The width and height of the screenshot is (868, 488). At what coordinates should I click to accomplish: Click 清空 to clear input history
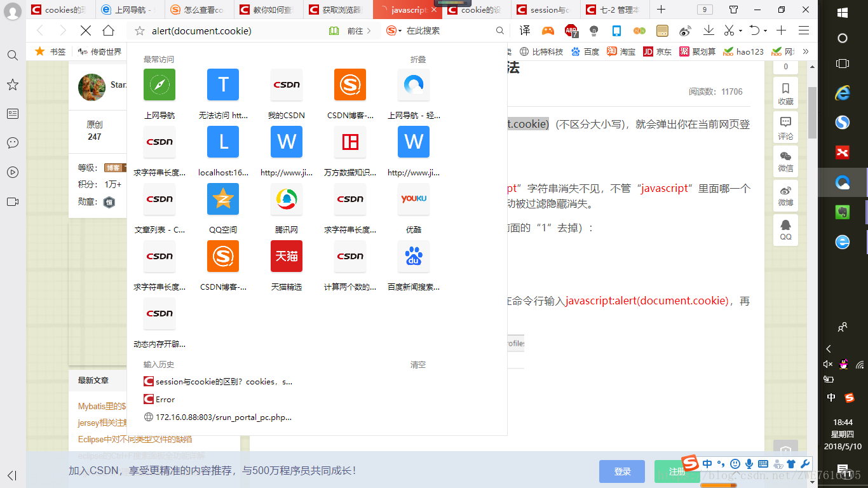[x=418, y=365]
